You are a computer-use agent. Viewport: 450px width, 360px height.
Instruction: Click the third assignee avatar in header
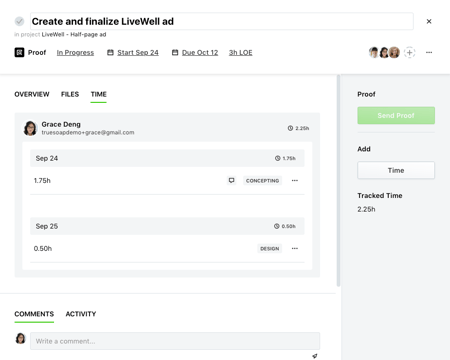tap(394, 52)
